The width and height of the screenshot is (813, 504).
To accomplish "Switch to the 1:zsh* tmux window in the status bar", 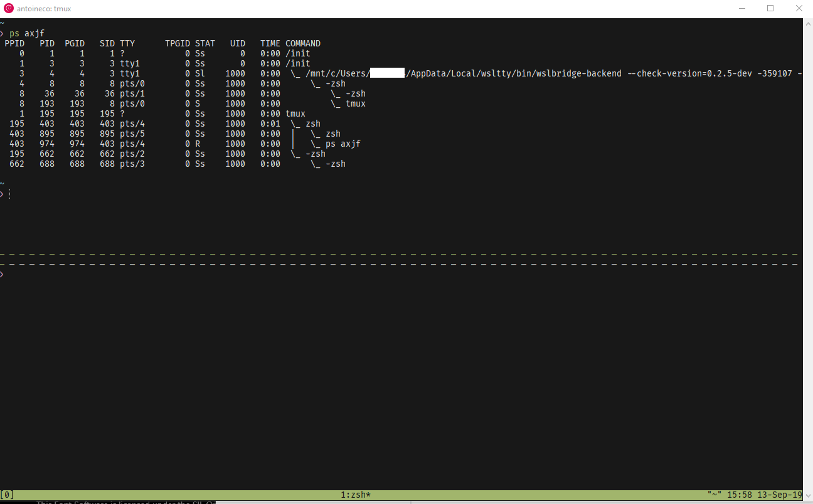I will (x=354, y=495).
